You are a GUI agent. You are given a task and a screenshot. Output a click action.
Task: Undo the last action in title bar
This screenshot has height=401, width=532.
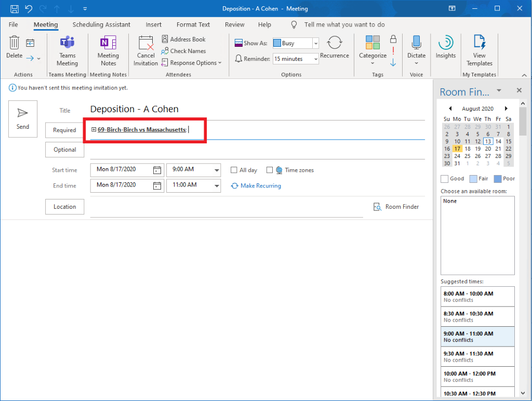(29, 8)
